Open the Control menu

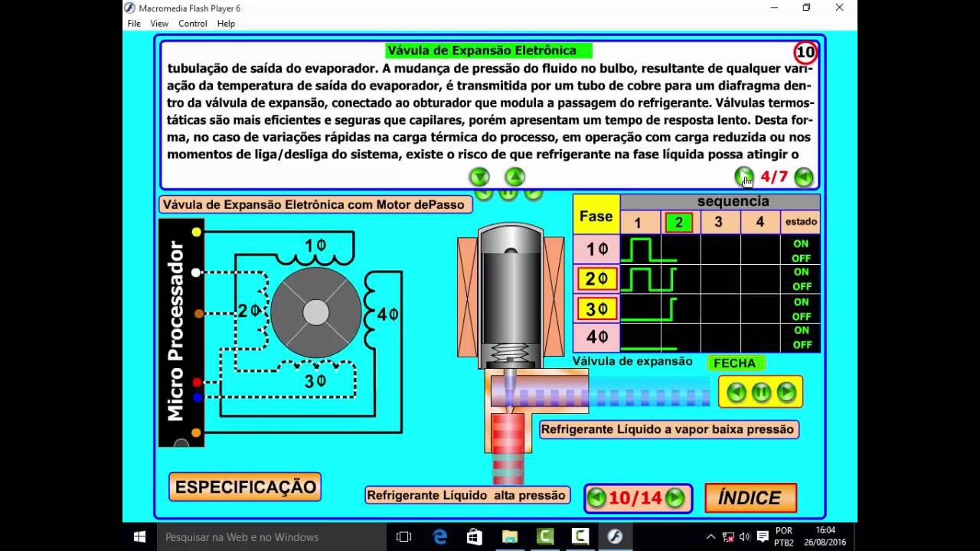click(193, 24)
